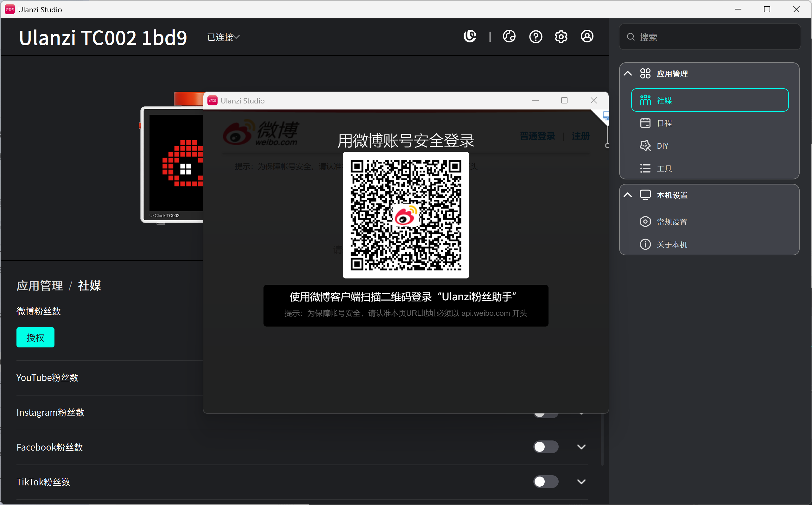Close the Weibo login popup window

594,101
